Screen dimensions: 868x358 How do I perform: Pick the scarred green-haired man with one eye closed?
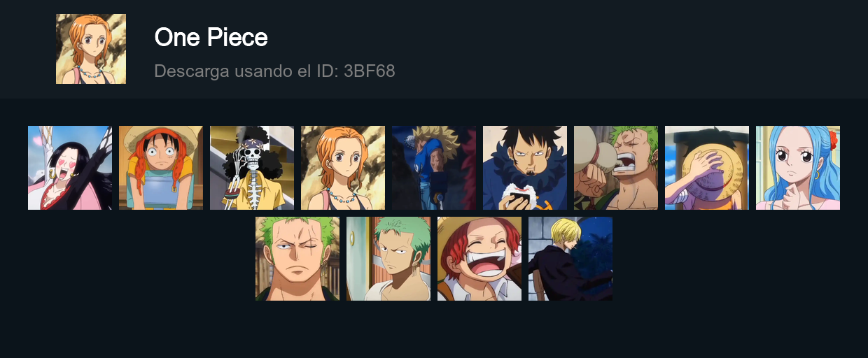click(x=297, y=259)
